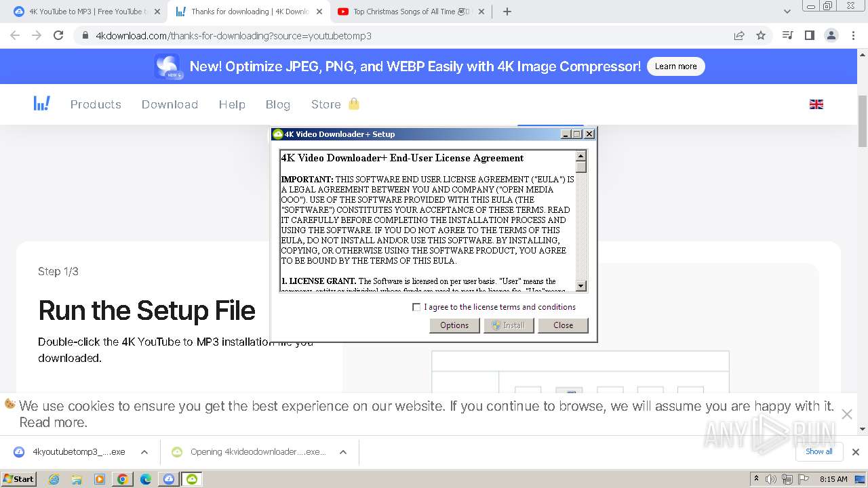Click the network icon in system tray
This screenshot has height=488, width=868.
tap(788, 479)
